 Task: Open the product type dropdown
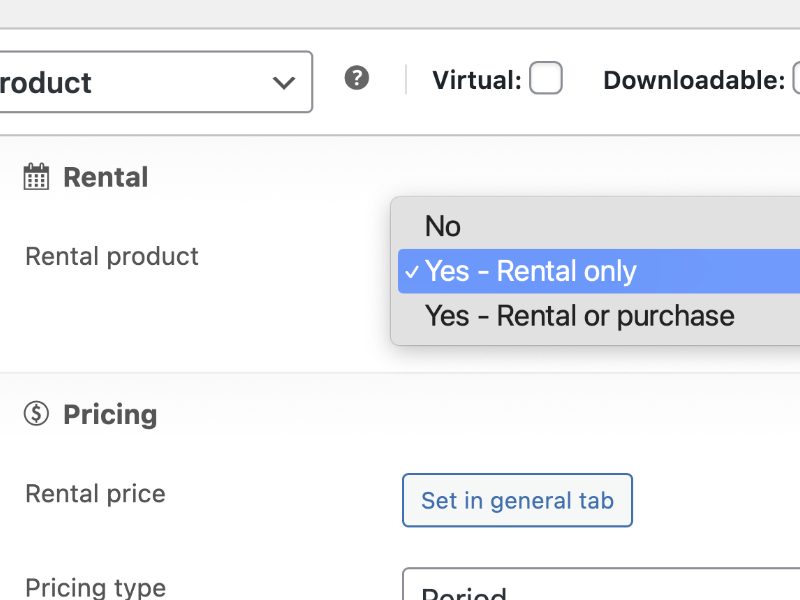[155, 82]
